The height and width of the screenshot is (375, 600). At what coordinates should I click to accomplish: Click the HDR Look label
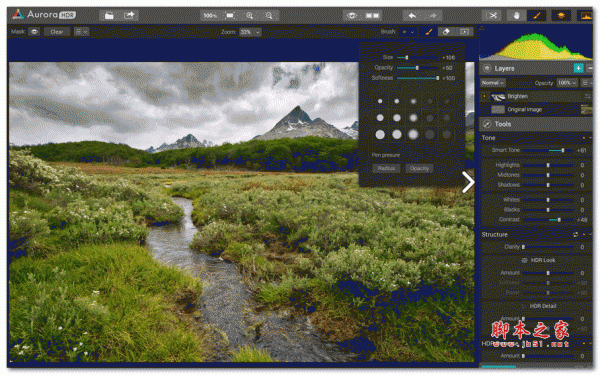click(543, 261)
